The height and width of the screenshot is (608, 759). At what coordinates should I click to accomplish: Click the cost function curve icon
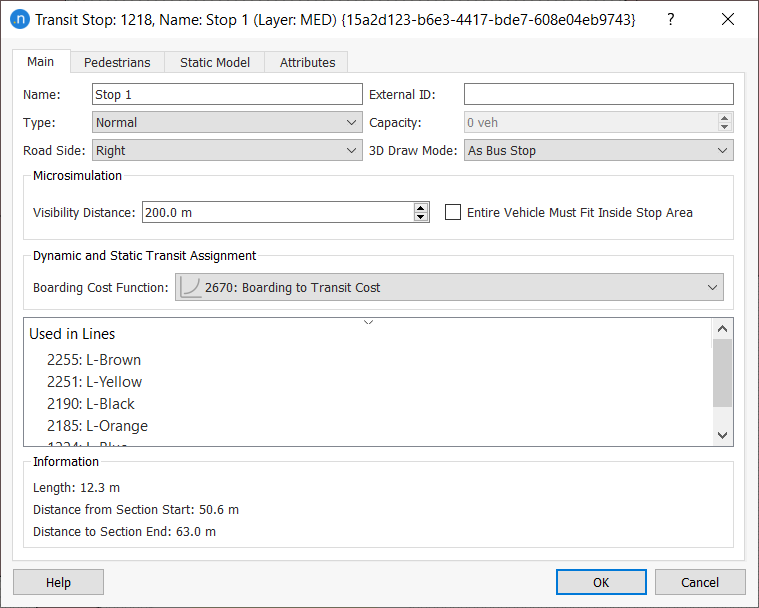tap(190, 288)
